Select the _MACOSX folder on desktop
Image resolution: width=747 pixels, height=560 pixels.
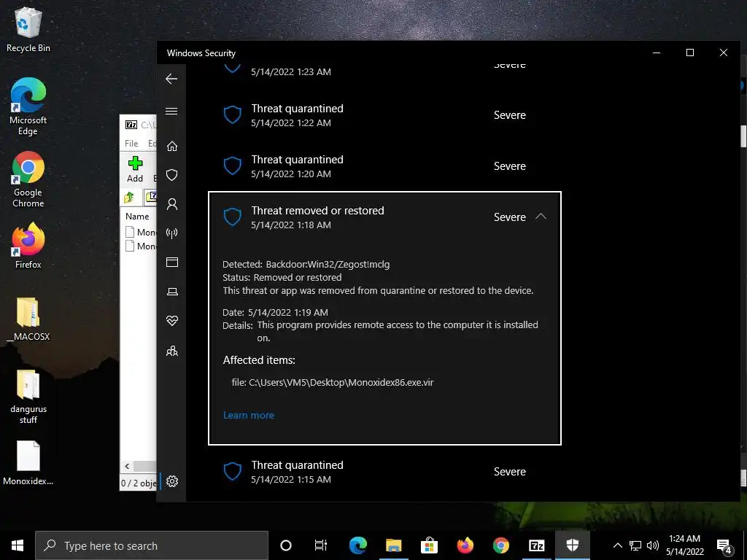[28, 319]
